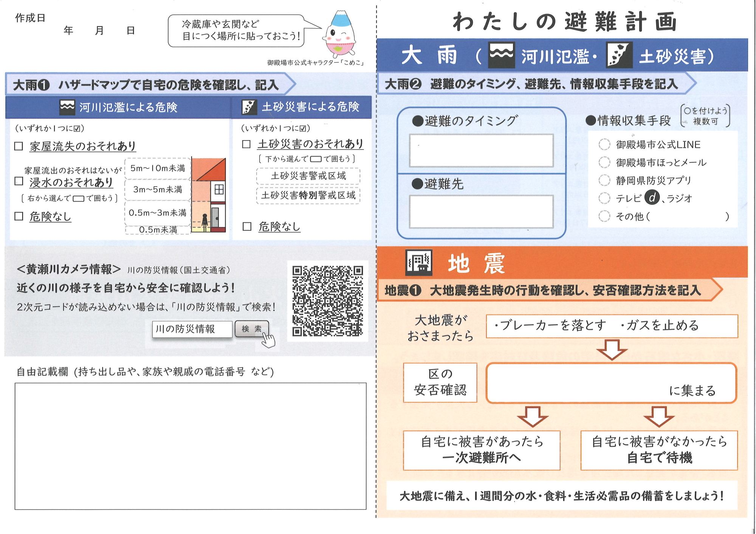Check the 浸水のおそれあり checkbox

point(19,181)
